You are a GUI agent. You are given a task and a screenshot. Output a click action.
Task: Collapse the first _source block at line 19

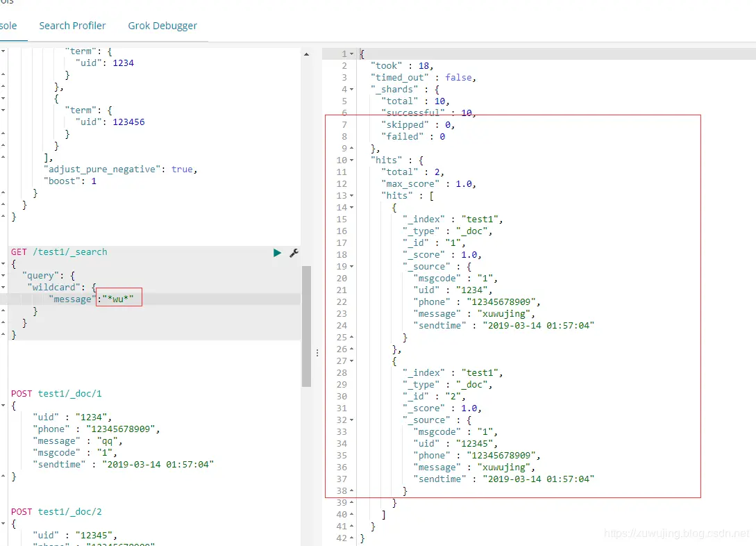pyautogui.click(x=351, y=267)
